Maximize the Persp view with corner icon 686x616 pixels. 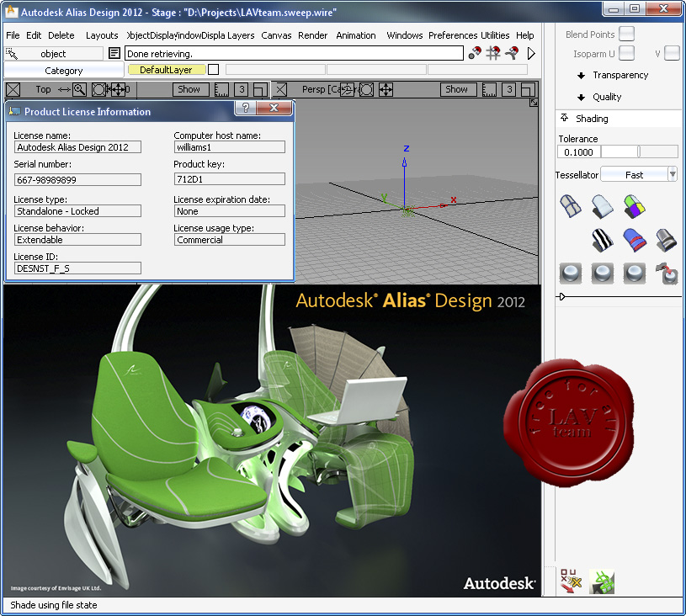pyautogui.click(x=528, y=90)
